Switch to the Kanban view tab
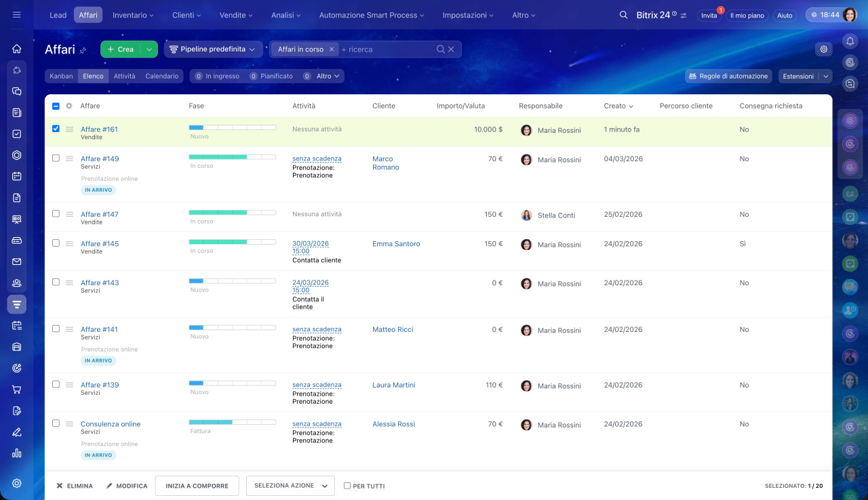This screenshot has width=868, height=500. tap(61, 76)
